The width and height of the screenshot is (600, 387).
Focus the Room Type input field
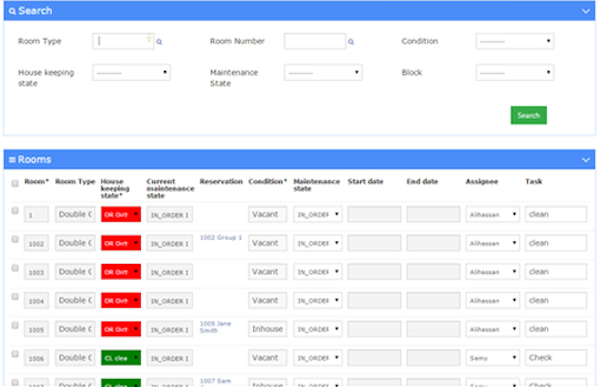click(x=123, y=41)
